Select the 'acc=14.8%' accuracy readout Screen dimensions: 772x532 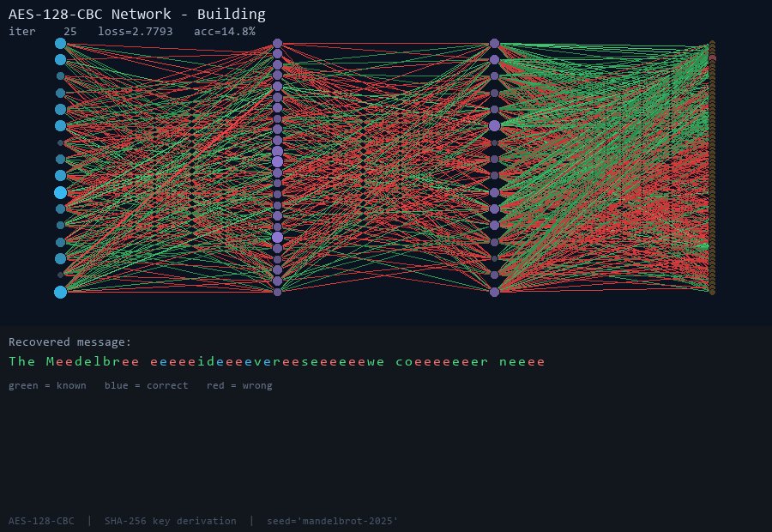point(225,32)
